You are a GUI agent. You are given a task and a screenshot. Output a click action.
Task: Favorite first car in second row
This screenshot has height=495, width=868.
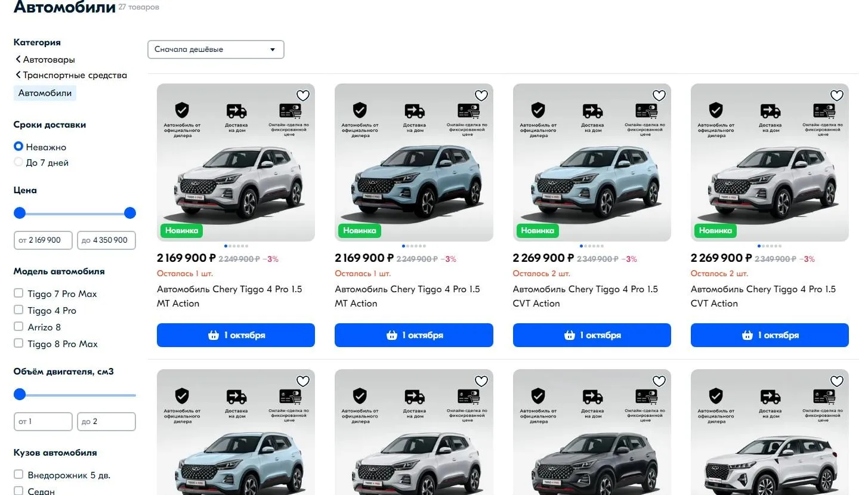(x=303, y=381)
